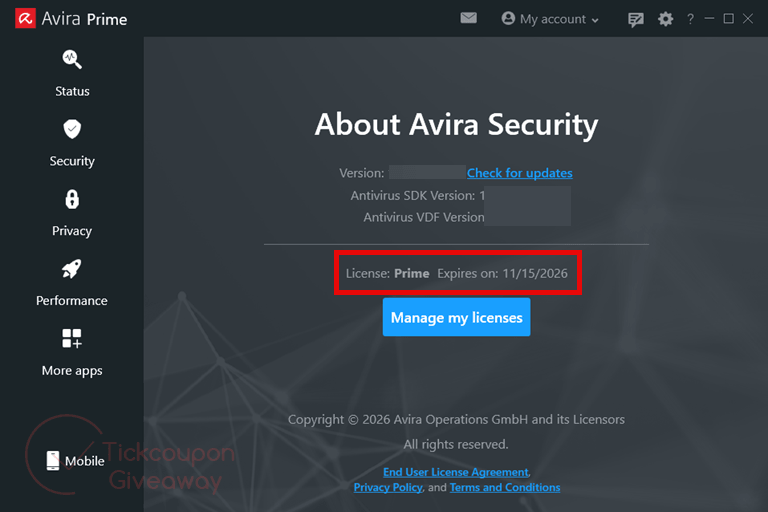The image size is (768, 512).
Task: Click the About Avira Security heading
Action: point(456,124)
